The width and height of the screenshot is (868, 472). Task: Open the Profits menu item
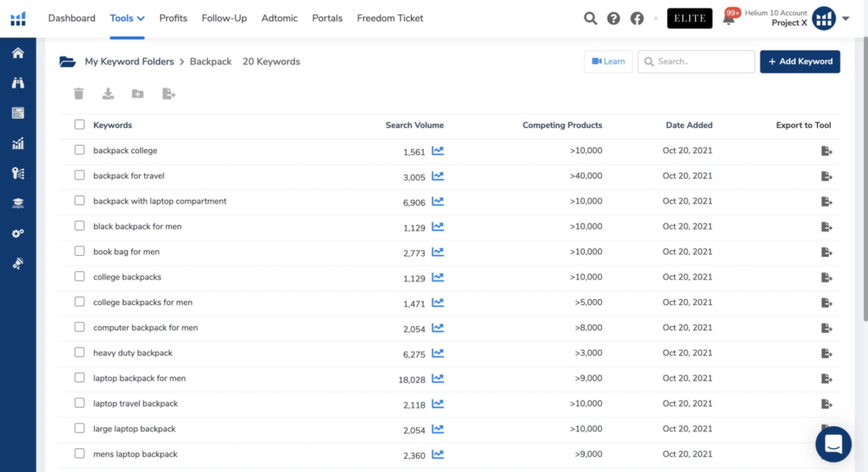(x=173, y=18)
